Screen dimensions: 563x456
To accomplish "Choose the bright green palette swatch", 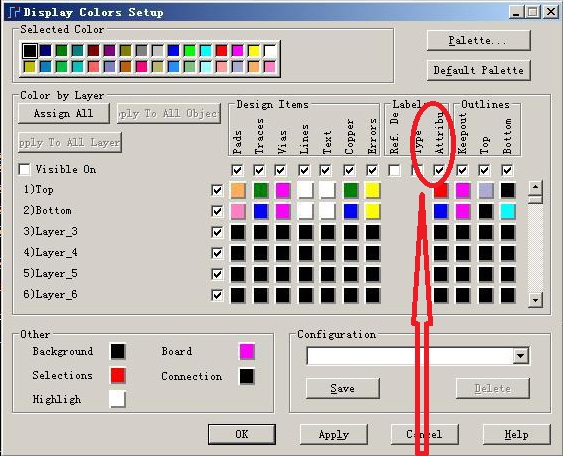I will (x=189, y=51).
